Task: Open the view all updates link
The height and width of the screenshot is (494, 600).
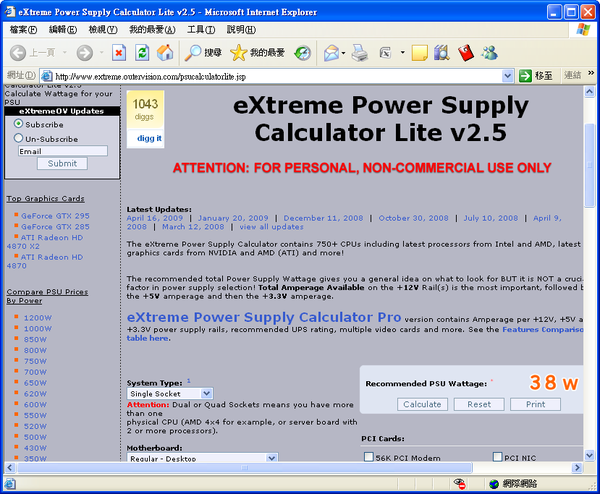Action: pyautogui.click(x=271, y=227)
